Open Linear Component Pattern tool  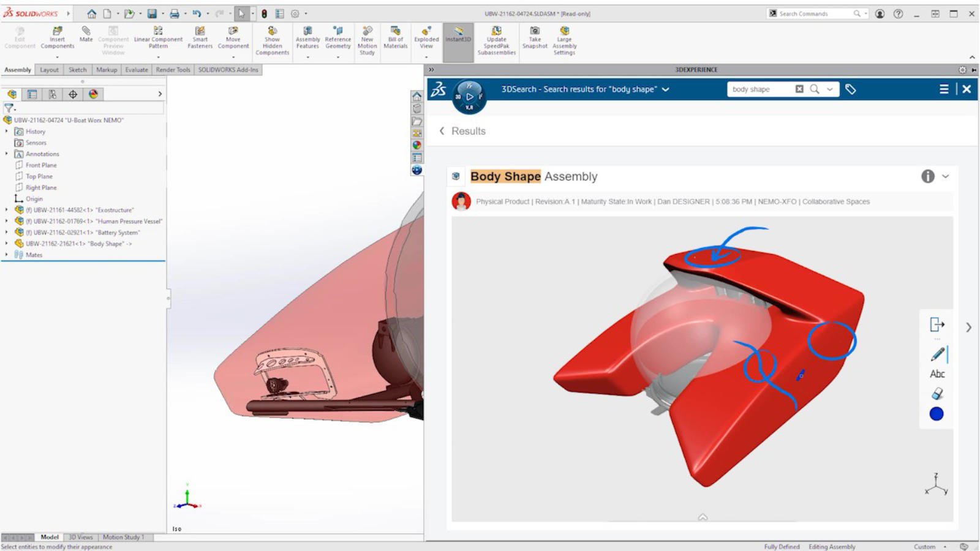[158, 38]
